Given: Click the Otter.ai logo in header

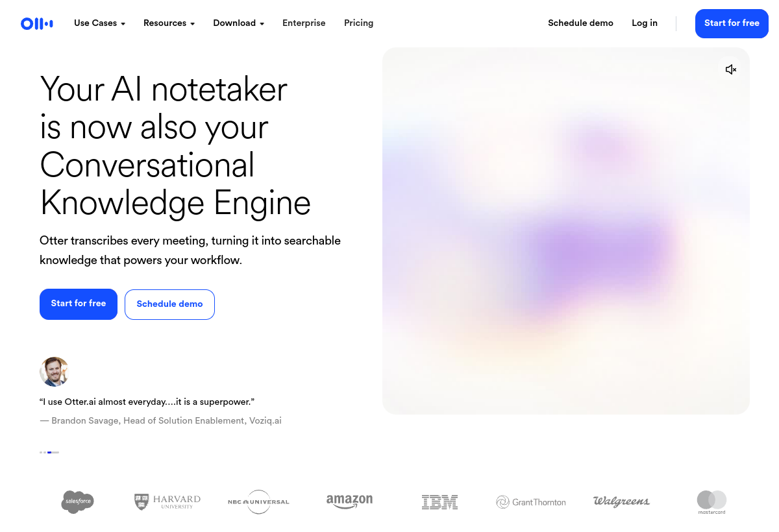Looking at the screenshot, I should 37,24.
